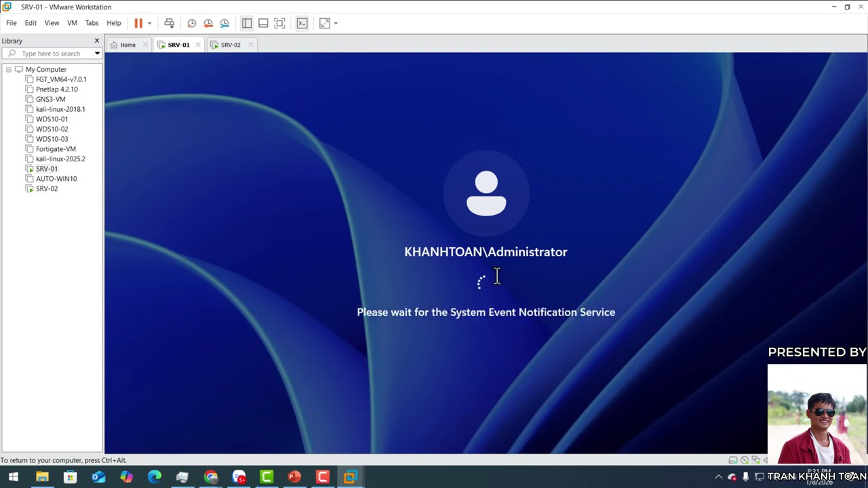Select WDS10-02 in library
Image resolution: width=868 pixels, height=488 pixels.
point(52,129)
